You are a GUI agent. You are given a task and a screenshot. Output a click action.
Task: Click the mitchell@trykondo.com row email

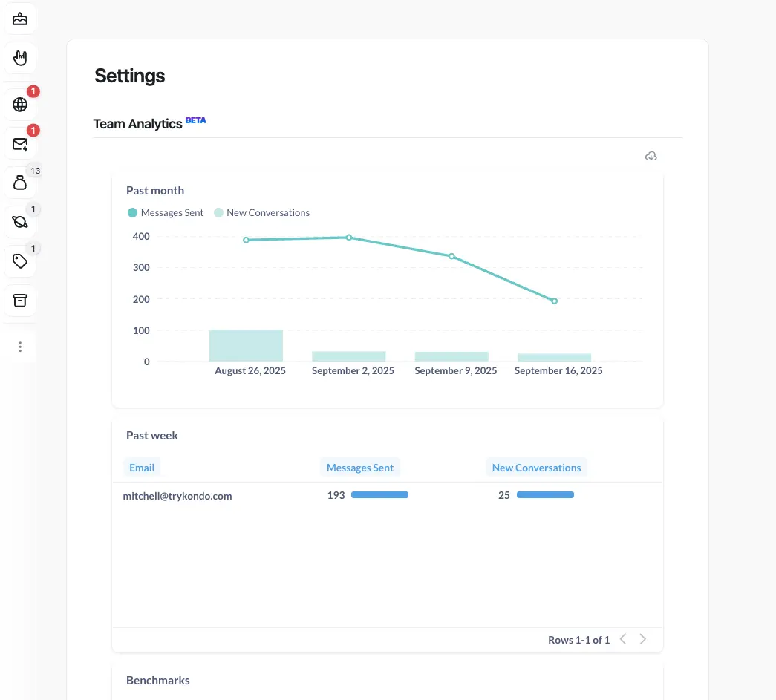tap(177, 496)
